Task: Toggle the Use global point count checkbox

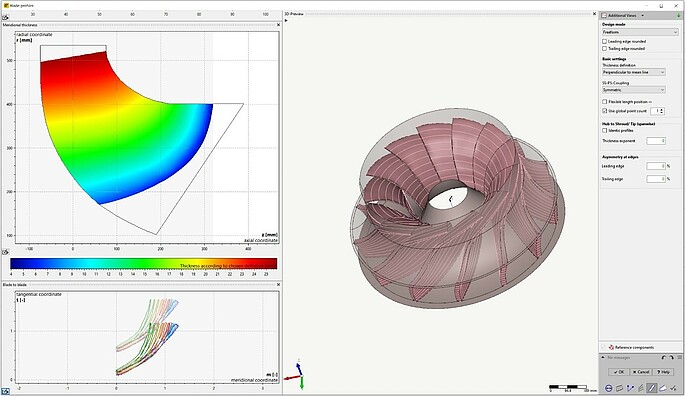Action: coord(605,111)
